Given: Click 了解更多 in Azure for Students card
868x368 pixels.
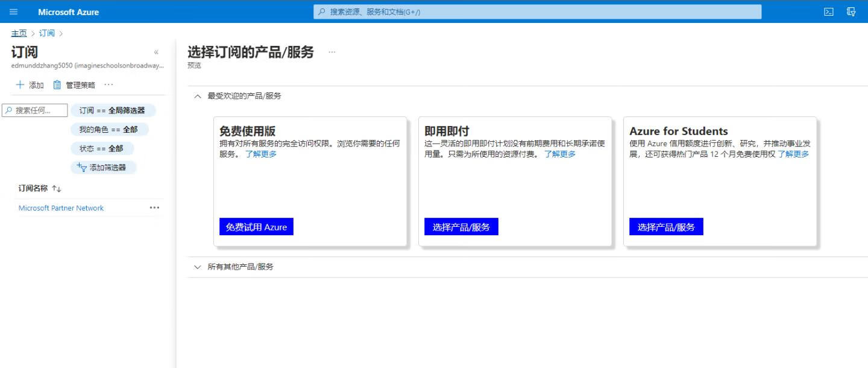Looking at the screenshot, I should (793, 154).
